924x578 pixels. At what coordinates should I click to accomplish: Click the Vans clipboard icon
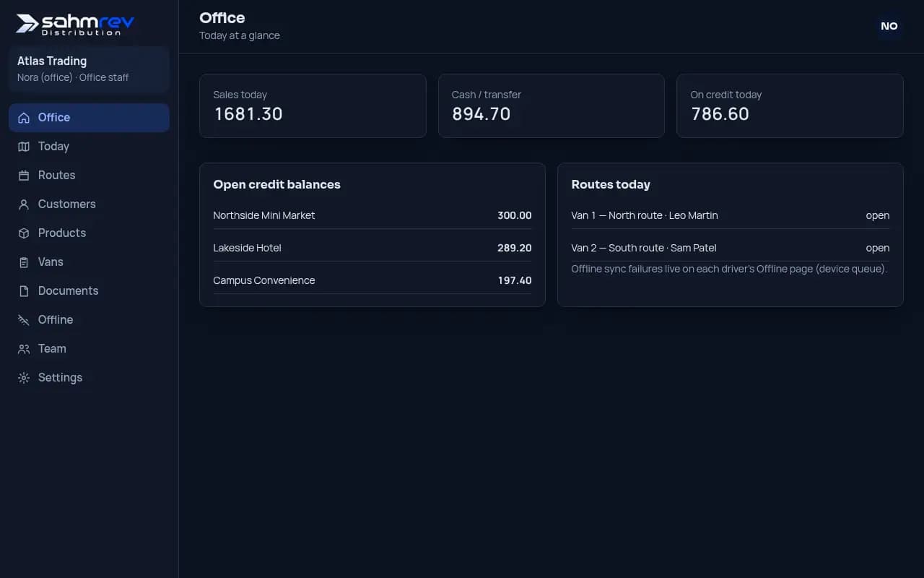(24, 262)
